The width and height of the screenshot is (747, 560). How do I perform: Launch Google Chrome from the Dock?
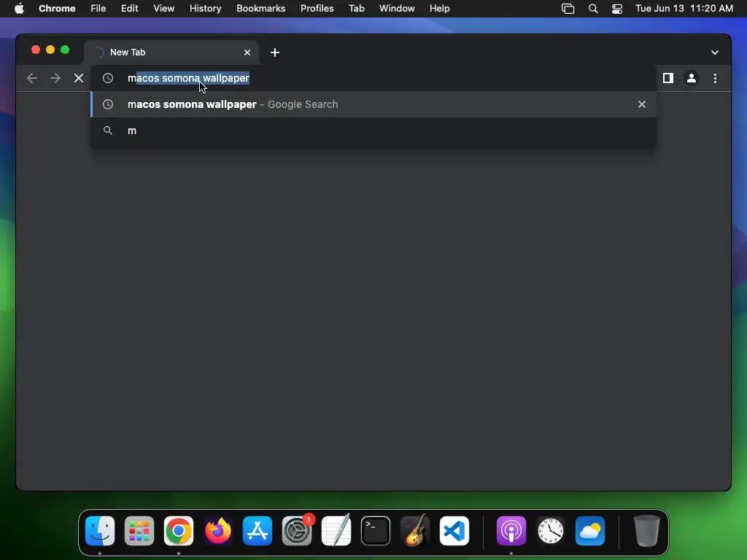(x=179, y=531)
